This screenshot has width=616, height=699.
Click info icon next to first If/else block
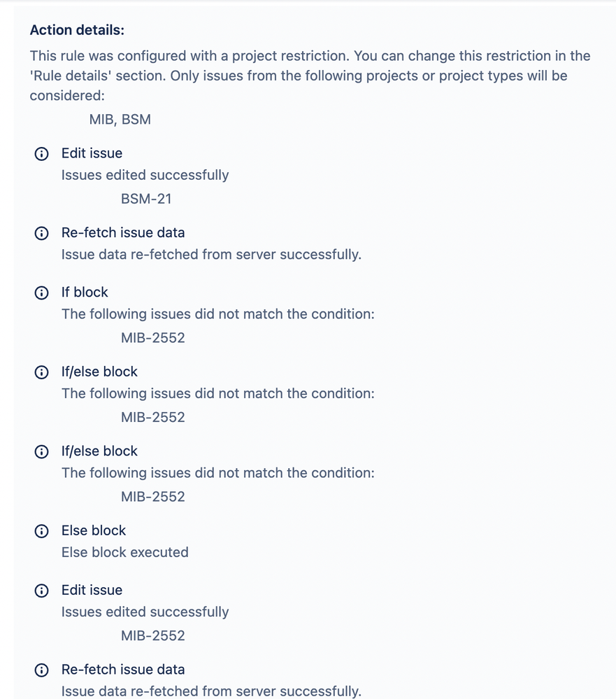[41, 372]
